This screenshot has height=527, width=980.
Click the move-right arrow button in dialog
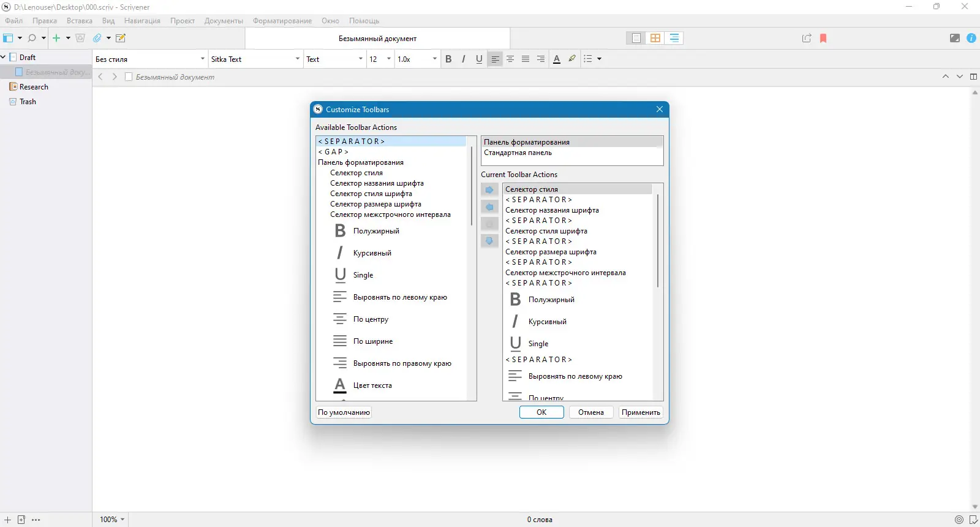coord(489,190)
